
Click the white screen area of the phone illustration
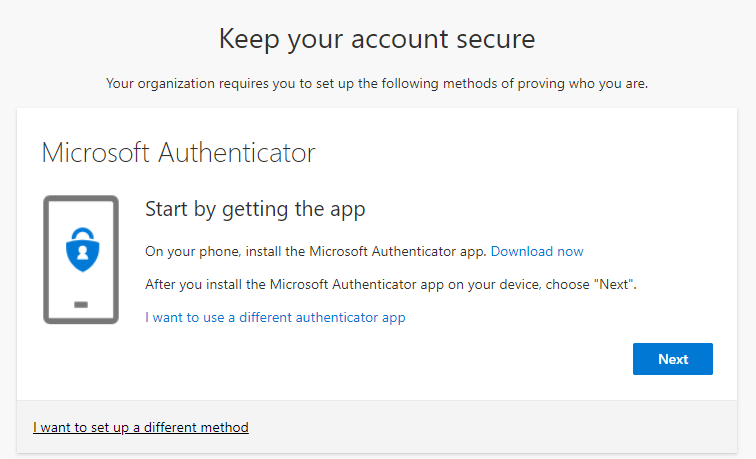[x=81, y=284]
